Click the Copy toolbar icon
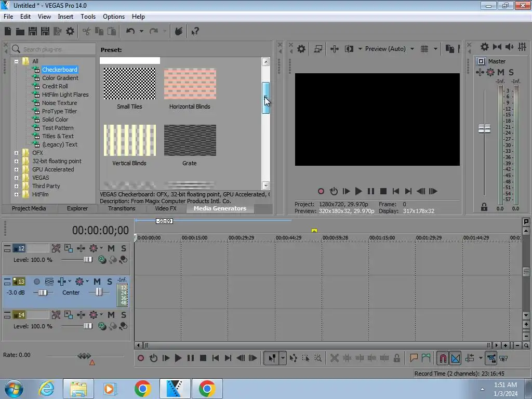Screen dimensions: 532x399 [99, 31]
